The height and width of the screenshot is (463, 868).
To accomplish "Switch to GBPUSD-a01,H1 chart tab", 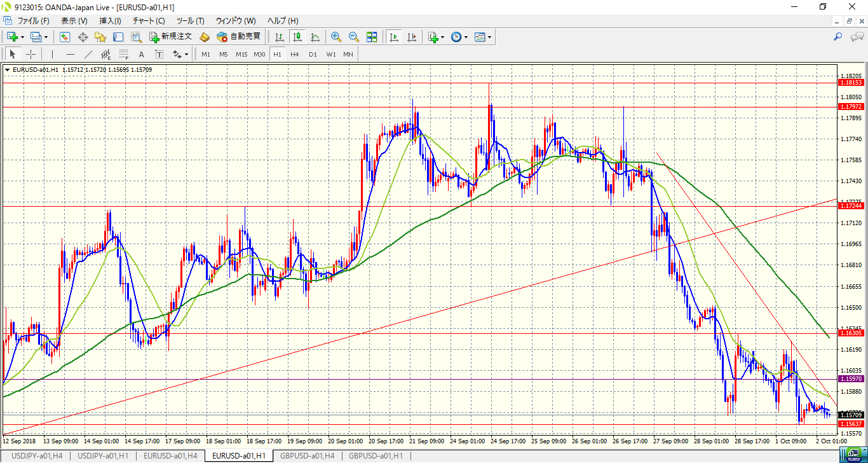I will [x=376, y=455].
